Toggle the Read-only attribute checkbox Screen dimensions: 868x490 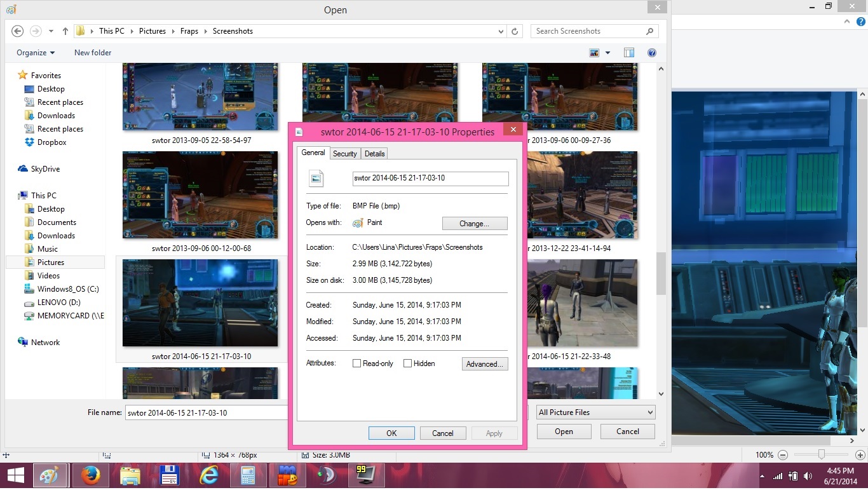coord(357,364)
